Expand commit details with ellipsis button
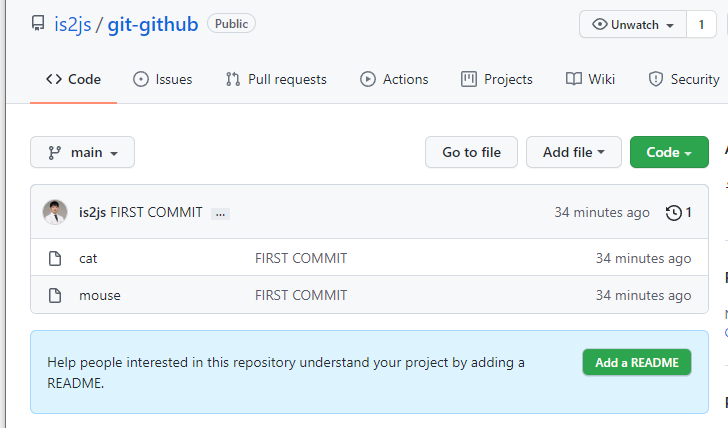Image resolution: width=728 pixels, height=428 pixels. click(220, 214)
